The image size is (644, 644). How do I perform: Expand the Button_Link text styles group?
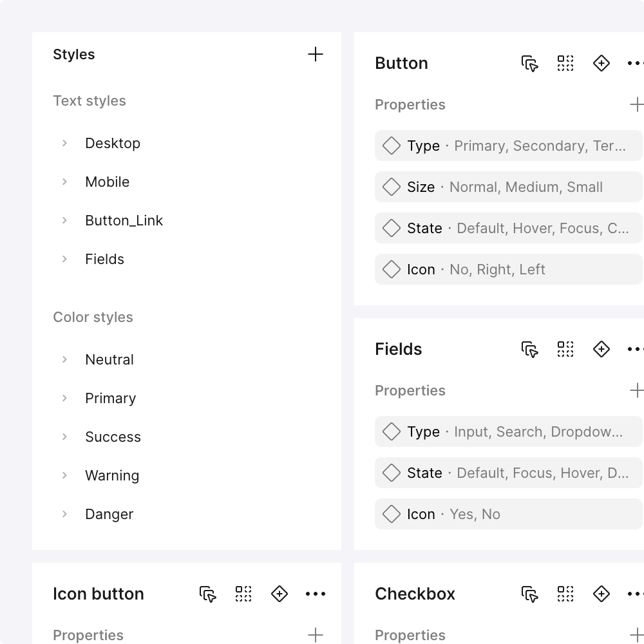(x=64, y=220)
